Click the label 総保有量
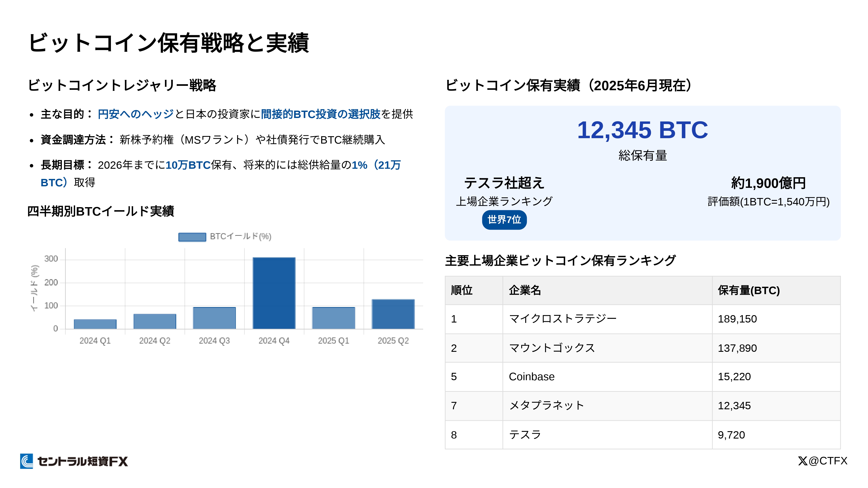The height and width of the screenshot is (488, 868). coord(643,155)
